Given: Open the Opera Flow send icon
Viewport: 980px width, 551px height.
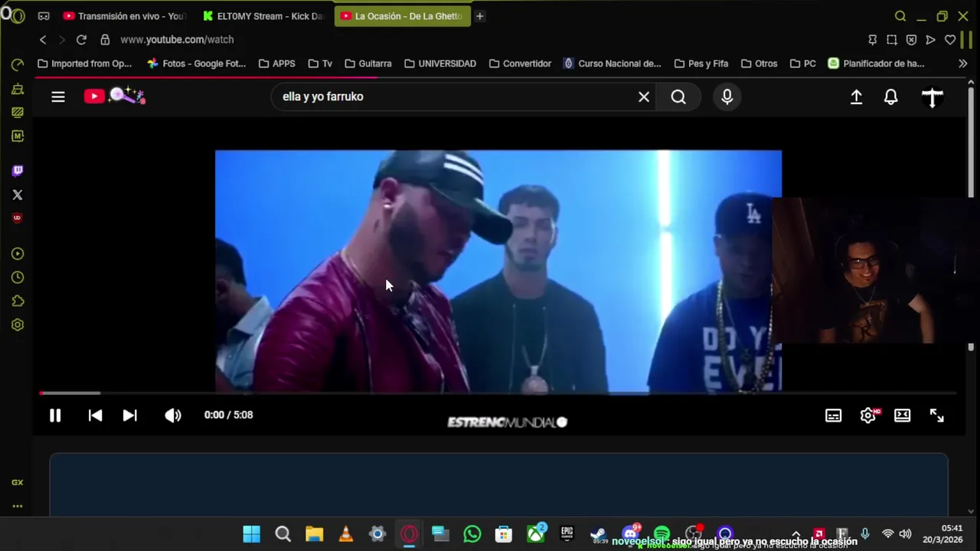Looking at the screenshot, I should [930, 40].
